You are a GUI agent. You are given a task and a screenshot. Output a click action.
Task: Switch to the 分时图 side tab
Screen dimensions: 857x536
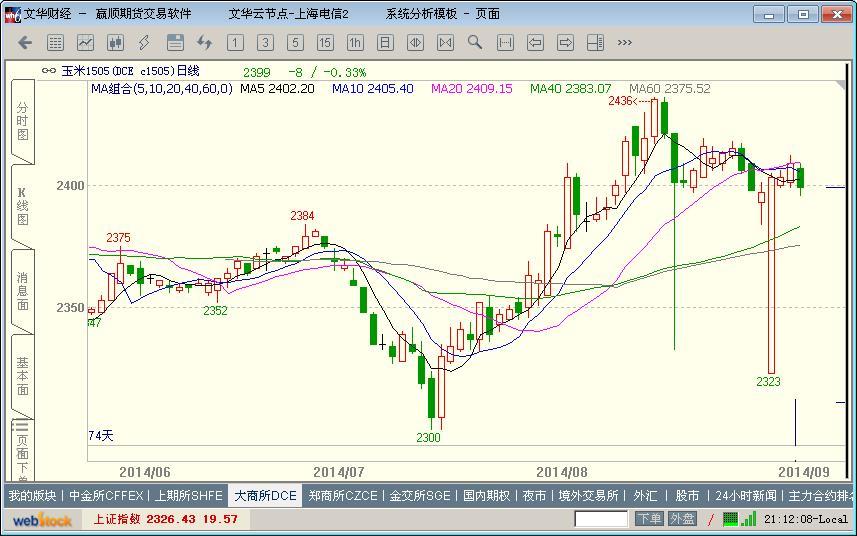click(22, 122)
